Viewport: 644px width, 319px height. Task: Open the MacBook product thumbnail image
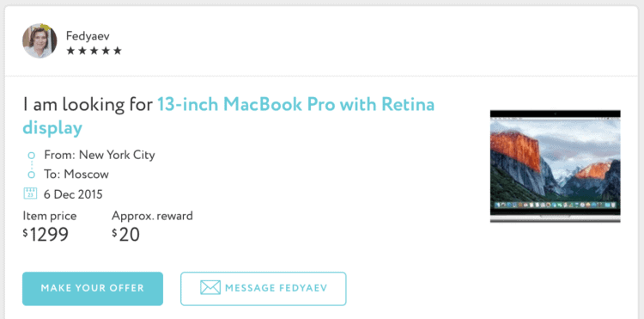tap(556, 166)
